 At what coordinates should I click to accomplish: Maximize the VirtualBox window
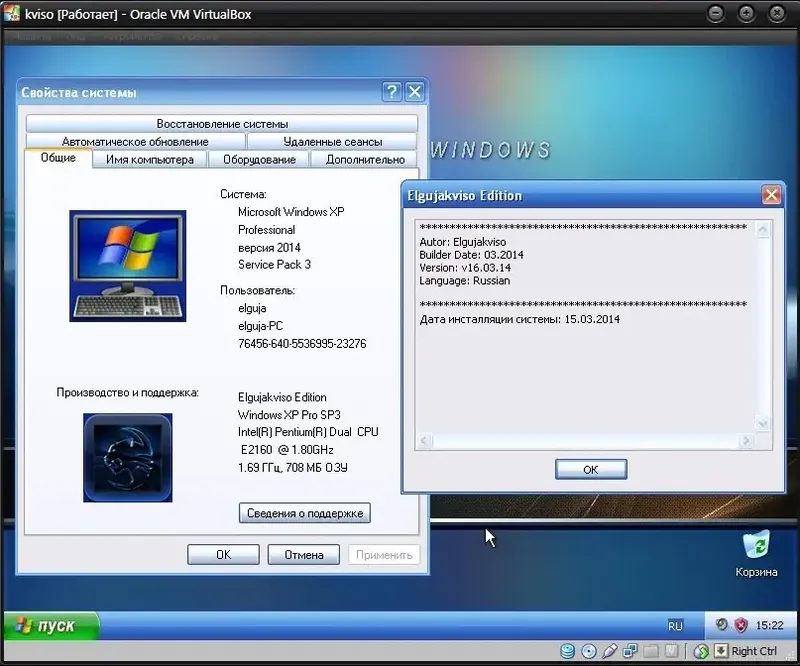point(746,14)
